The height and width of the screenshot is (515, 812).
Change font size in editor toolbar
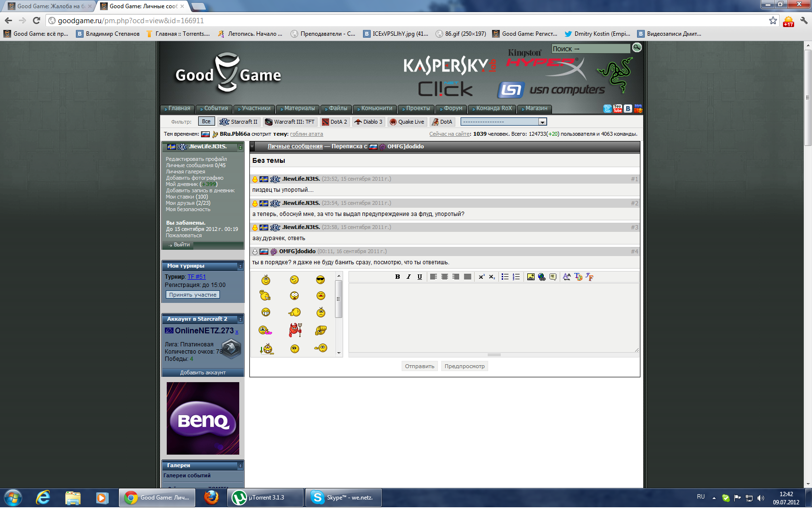point(566,277)
